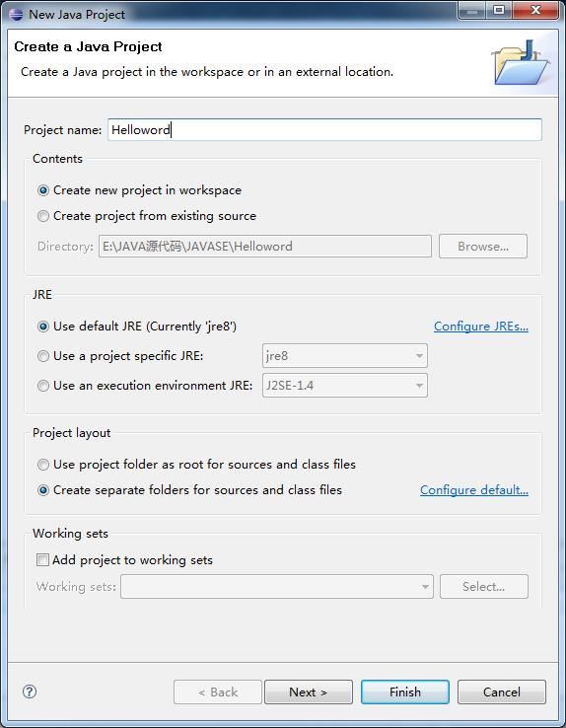Close the New Java Project dialog
566x728 pixels.
click(x=535, y=10)
